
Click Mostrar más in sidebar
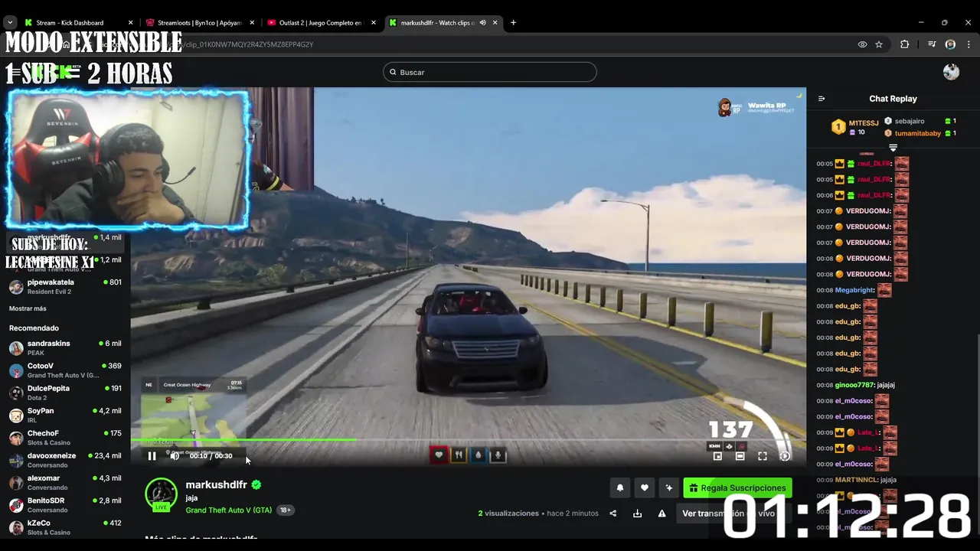point(28,308)
